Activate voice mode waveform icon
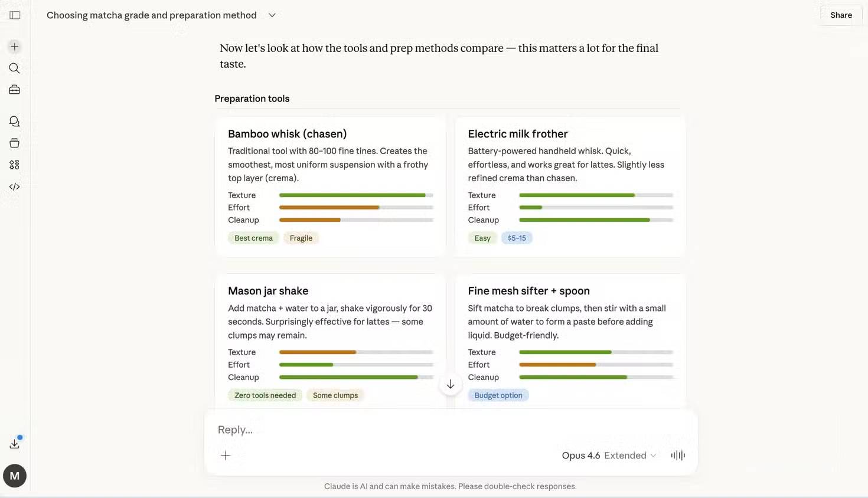The image size is (868, 498). pyautogui.click(x=678, y=455)
